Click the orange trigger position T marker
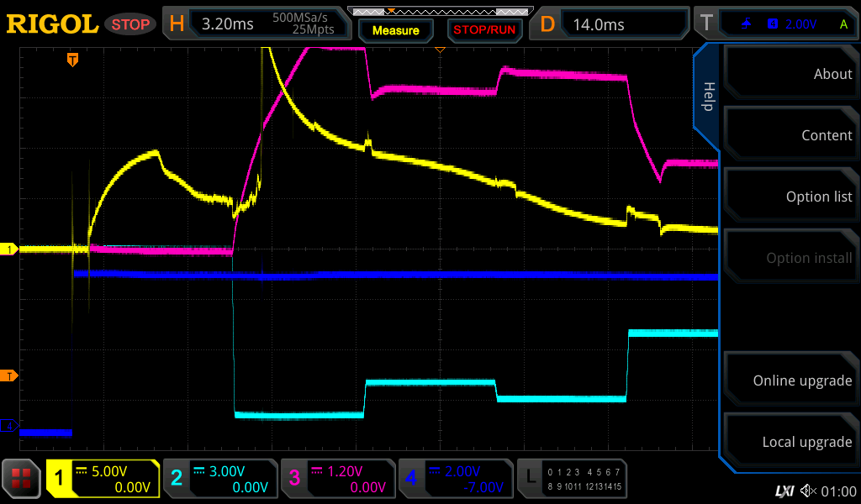This screenshot has height=504, width=861. (x=73, y=60)
